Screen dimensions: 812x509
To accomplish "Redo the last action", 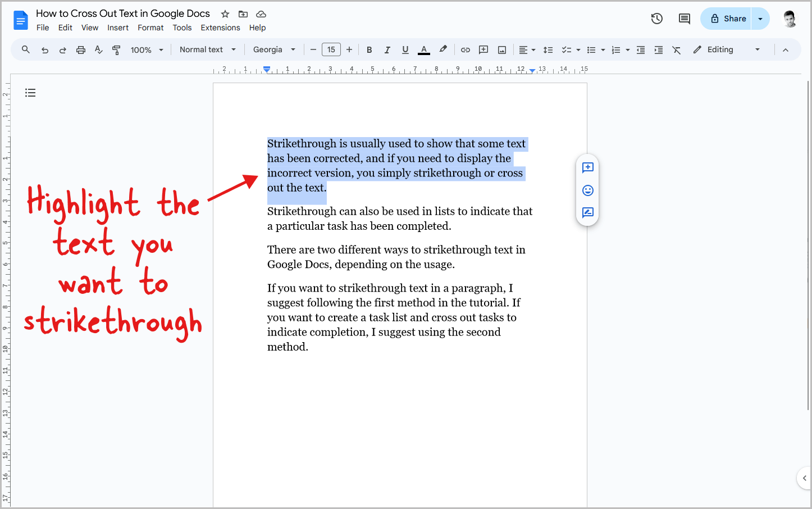I will (63, 50).
